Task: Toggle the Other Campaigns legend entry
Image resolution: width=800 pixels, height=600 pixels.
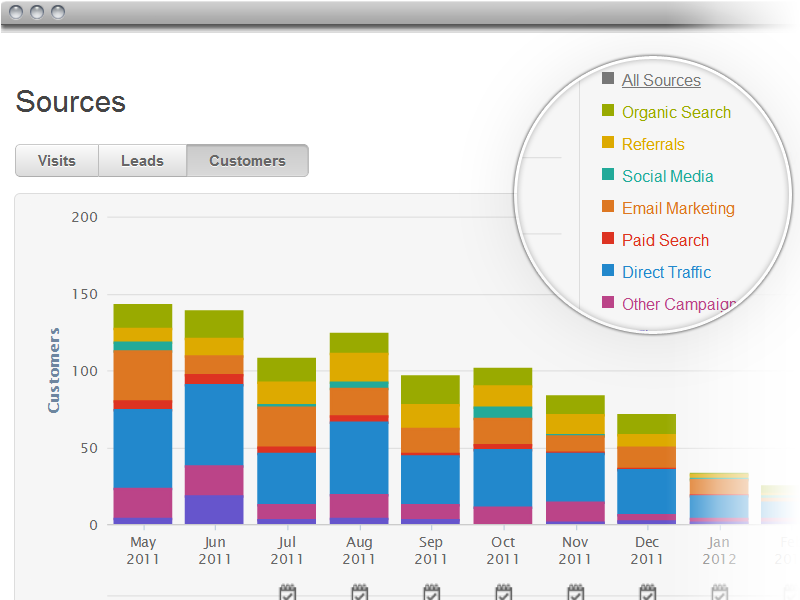Action: pyautogui.click(x=679, y=304)
